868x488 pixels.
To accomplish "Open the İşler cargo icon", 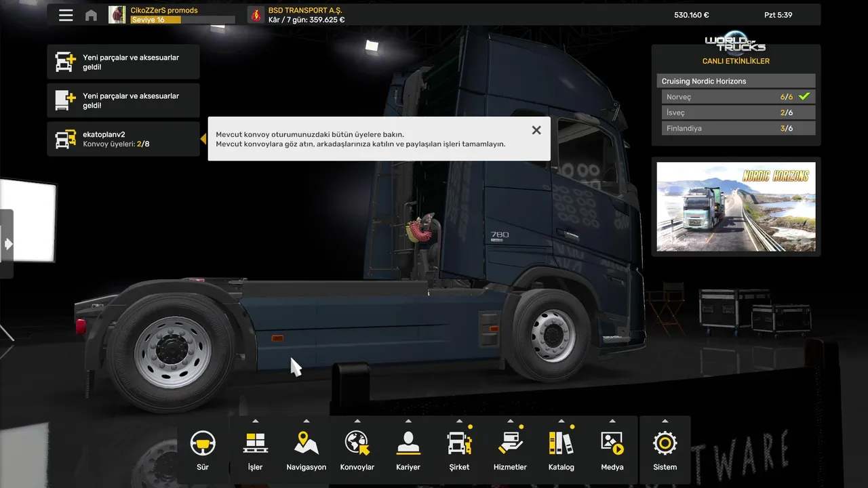I will 255,443.
